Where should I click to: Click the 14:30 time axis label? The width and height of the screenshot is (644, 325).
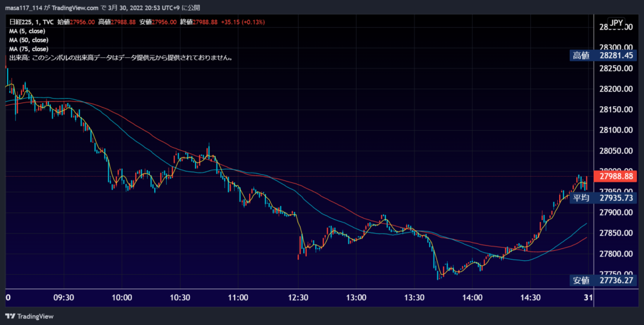point(530,298)
